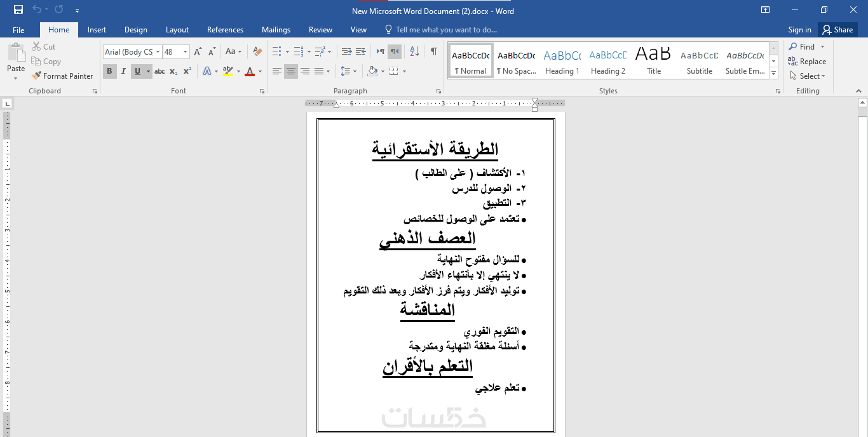Undo the last action
Screen dimensions: 868x437
37,10
